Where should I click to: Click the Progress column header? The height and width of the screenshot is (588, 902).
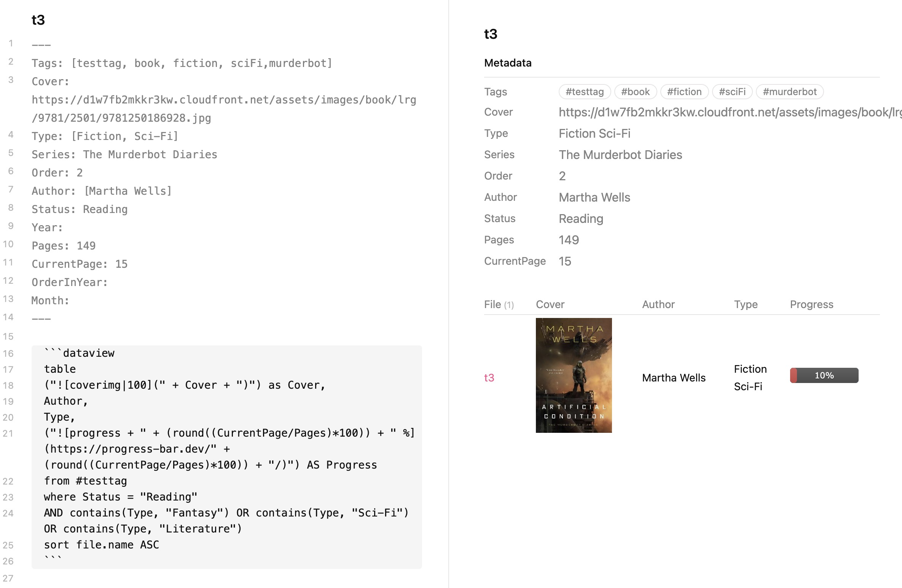(811, 304)
